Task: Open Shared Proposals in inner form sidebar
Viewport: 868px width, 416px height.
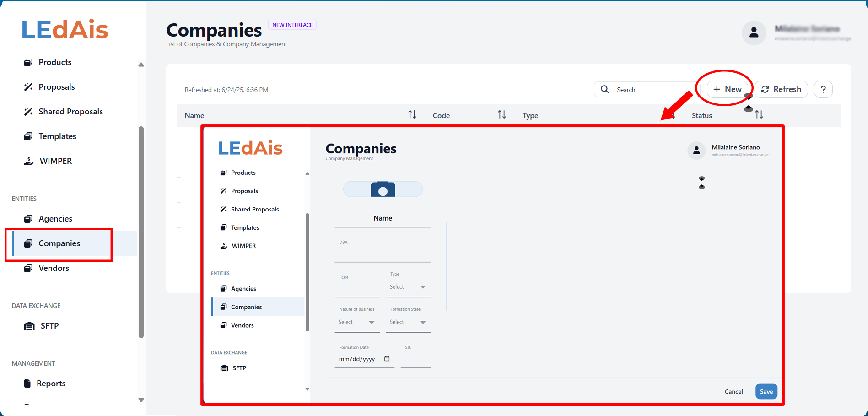Action: 255,209
